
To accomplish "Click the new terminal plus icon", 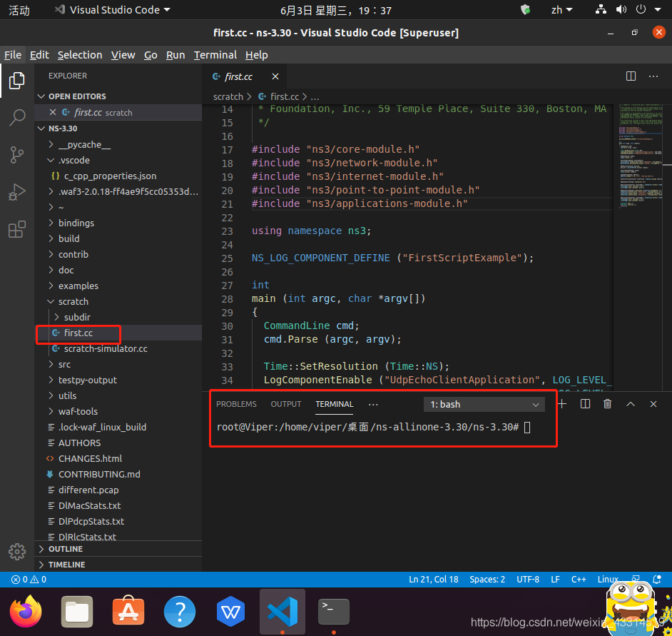I will tap(562, 404).
